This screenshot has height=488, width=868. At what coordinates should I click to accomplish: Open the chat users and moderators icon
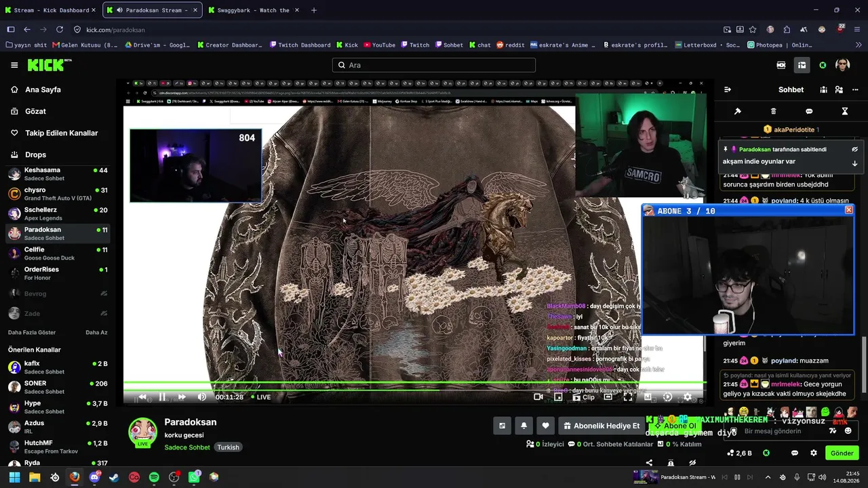(x=839, y=89)
